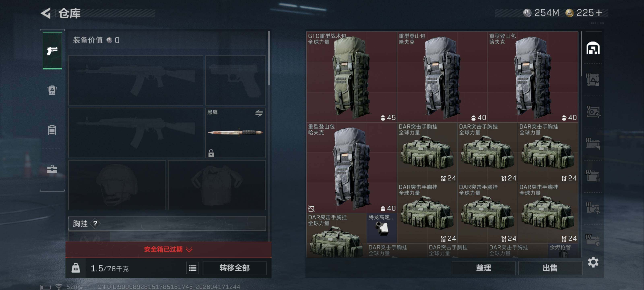Screen dimensions: 644x290
Task: Click the 转移全部 button
Action: point(235,268)
